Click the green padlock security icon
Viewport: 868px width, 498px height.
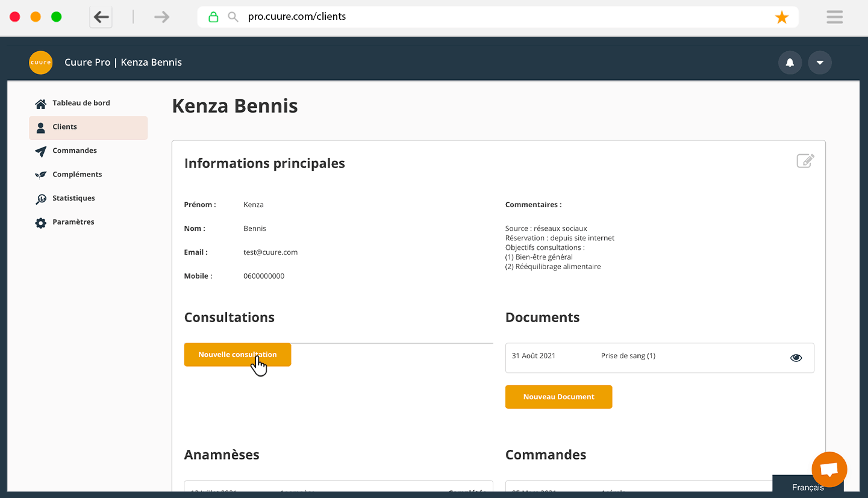[x=213, y=17]
